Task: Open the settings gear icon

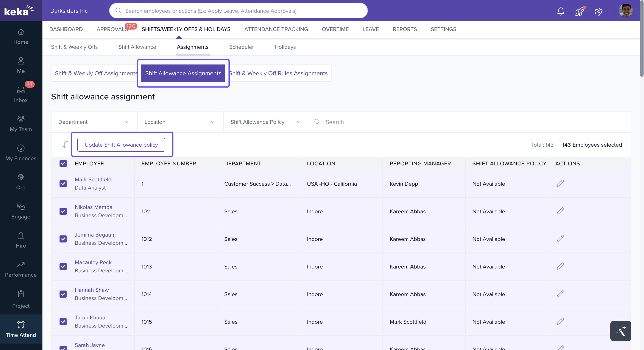Action: (599, 11)
